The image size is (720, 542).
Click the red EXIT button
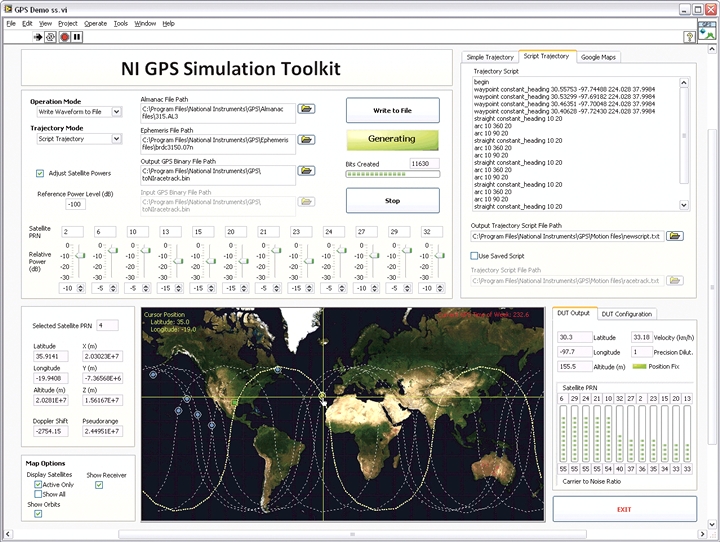[624, 509]
